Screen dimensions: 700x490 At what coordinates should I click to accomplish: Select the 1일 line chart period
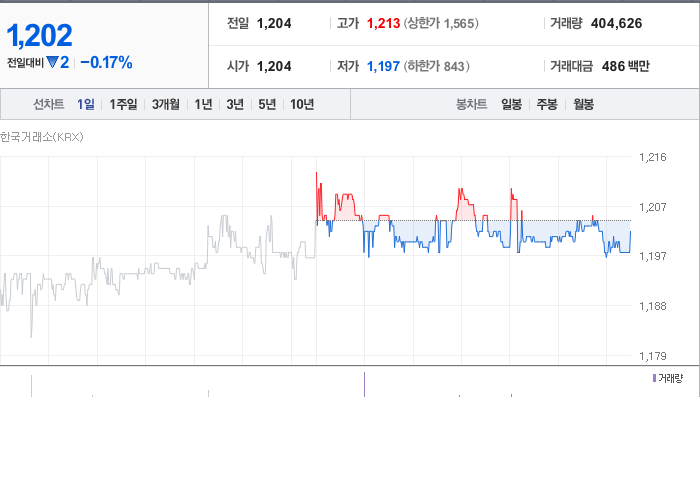(86, 104)
